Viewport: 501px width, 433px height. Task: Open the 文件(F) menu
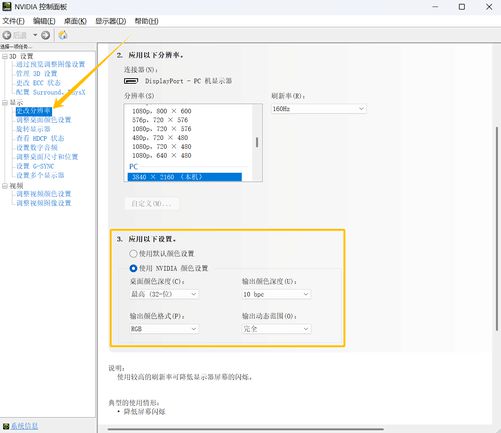click(14, 21)
